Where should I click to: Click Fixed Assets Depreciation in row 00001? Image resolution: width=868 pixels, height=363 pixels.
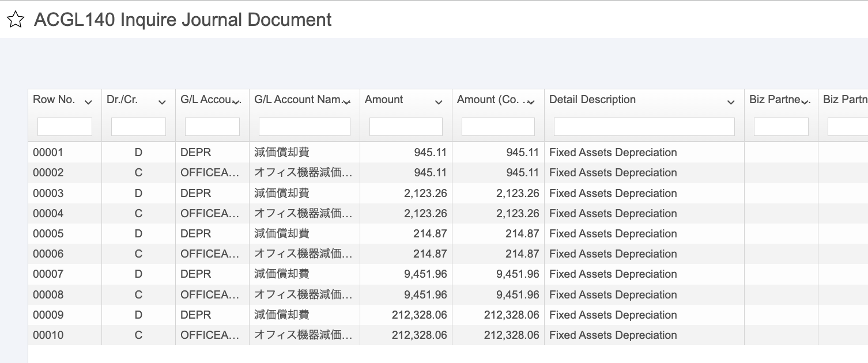[x=613, y=153]
